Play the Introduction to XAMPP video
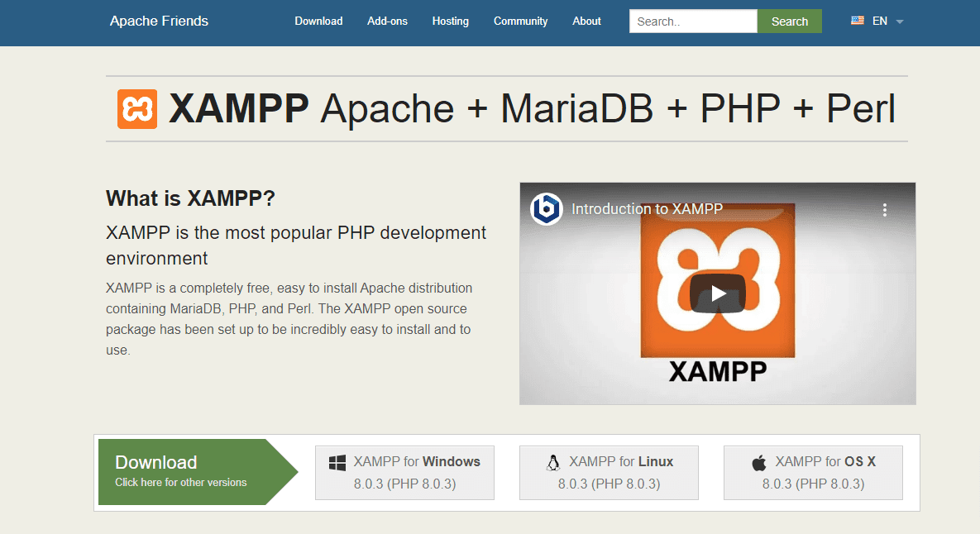980x534 pixels. (717, 293)
